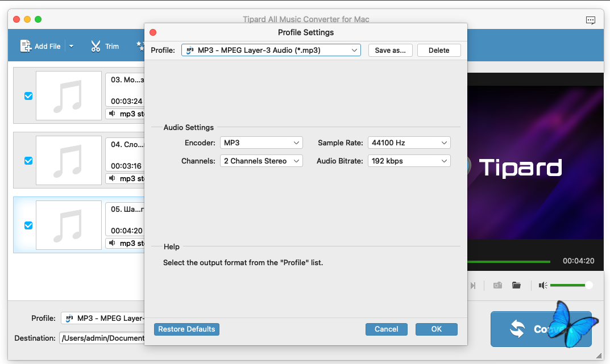Open audio track dropdown for track 05
Image resolution: width=610 pixels, height=364 pixels.
(125, 244)
